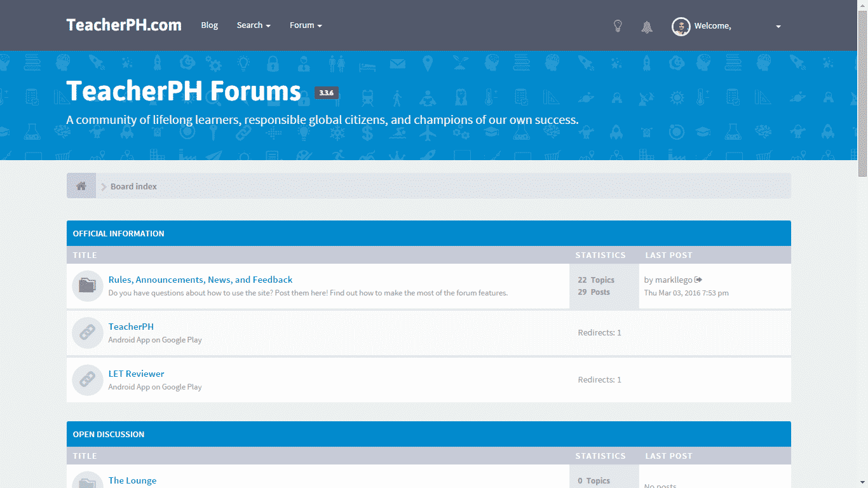Click the 3.3.6 version badge

[x=327, y=93]
